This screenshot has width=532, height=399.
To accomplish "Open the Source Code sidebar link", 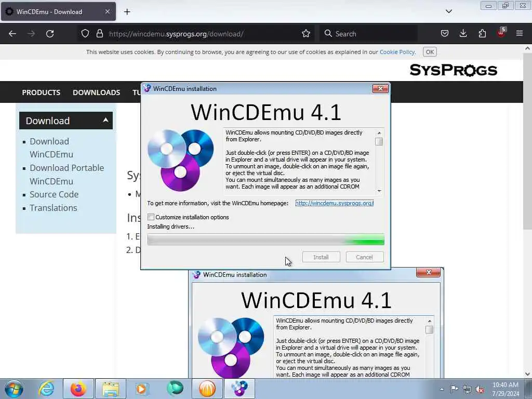I will point(54,194).
